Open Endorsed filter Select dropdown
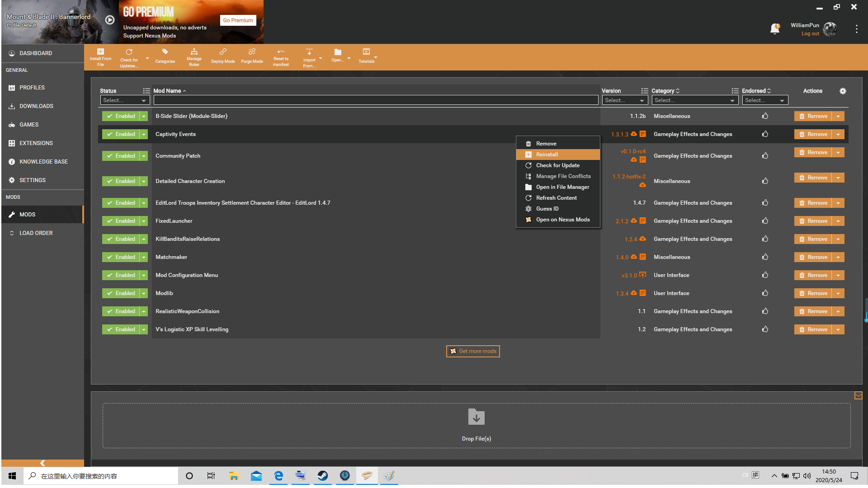The height and width of the screenshot is (488, 868). (x=765, y=100)
